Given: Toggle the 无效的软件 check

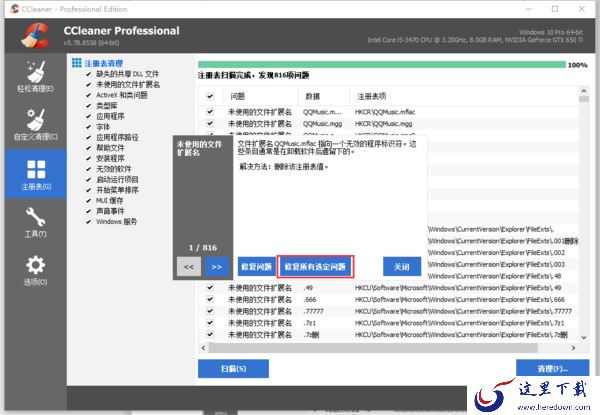Looking at the screenshot, I should (88, 169).
